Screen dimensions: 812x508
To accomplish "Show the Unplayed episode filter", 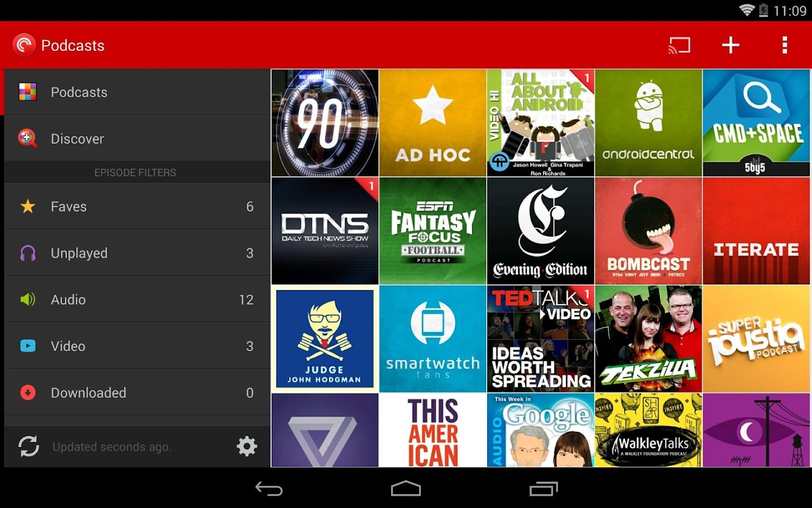I will click(137, 253).
